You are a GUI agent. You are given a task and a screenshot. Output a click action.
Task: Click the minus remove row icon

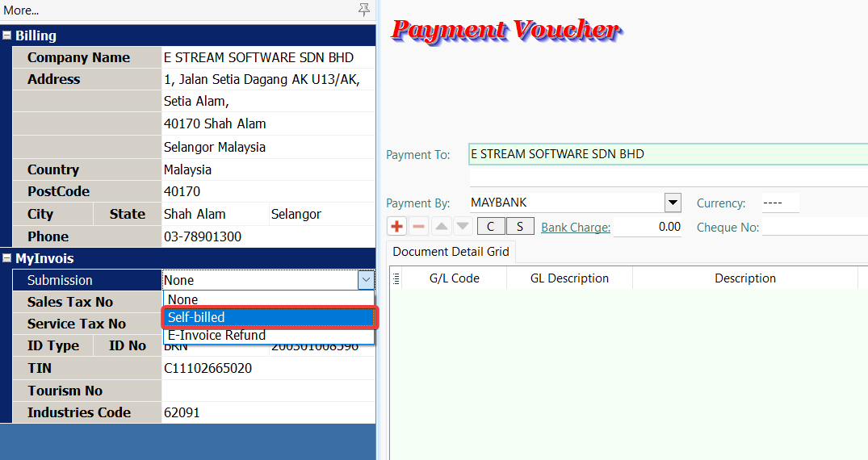[418, 227]
